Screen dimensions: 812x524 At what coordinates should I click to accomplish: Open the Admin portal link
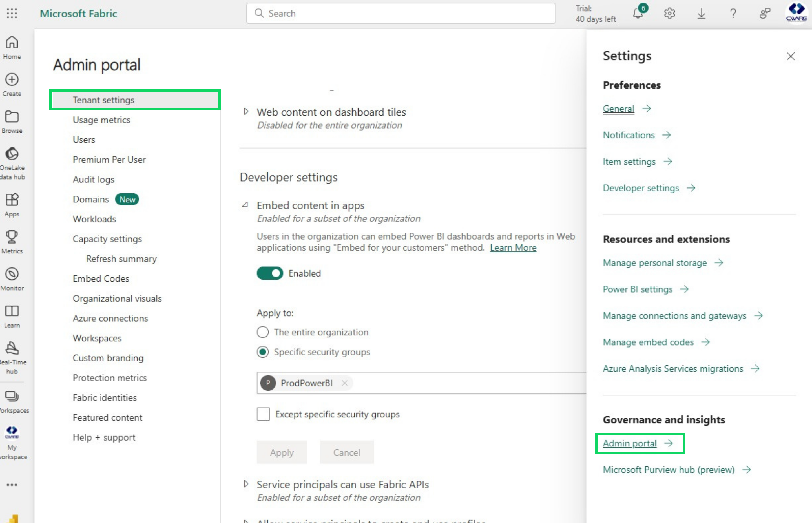(629, 443)
